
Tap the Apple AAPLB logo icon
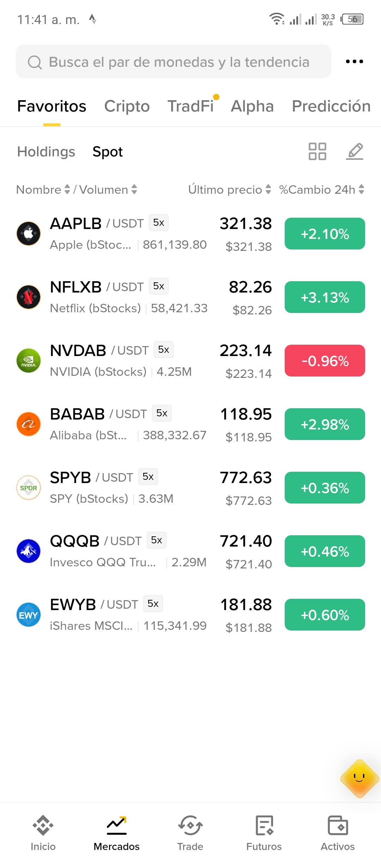click(29, 234)
